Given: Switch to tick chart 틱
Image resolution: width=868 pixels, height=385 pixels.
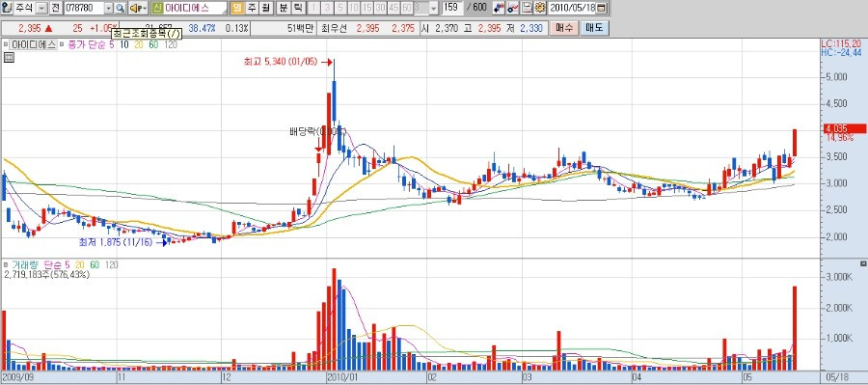Looking at the screenshot, I should (x=297, y=8).
